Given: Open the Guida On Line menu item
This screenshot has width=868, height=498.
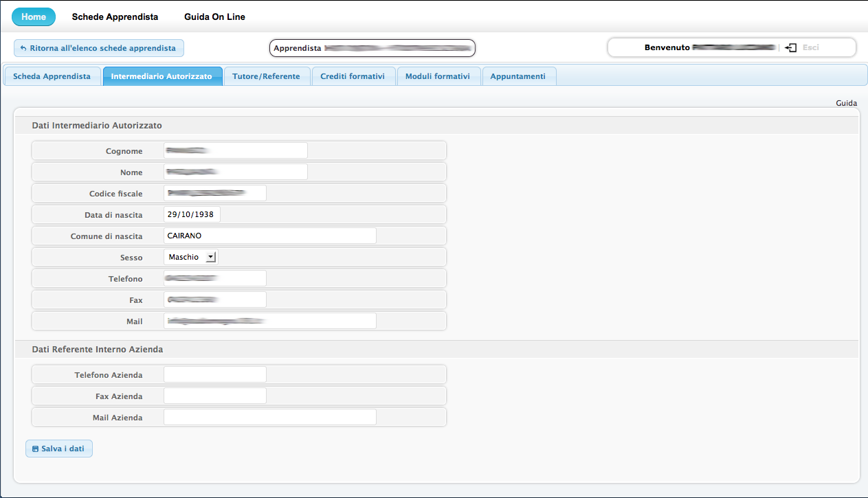Looking at the screenshot, I should pyautogui.click(x=214, y=16).
